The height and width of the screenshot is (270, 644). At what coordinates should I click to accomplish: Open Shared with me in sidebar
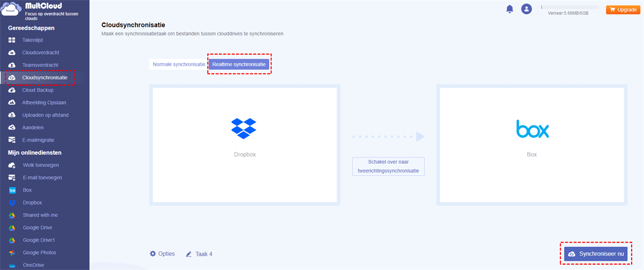(40, 215)
